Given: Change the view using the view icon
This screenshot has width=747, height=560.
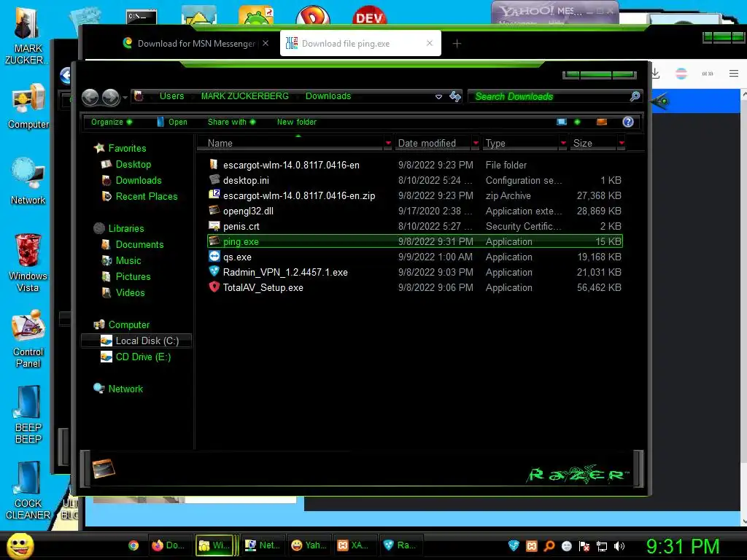Looking at the screenshot, I should pos(562,122).
